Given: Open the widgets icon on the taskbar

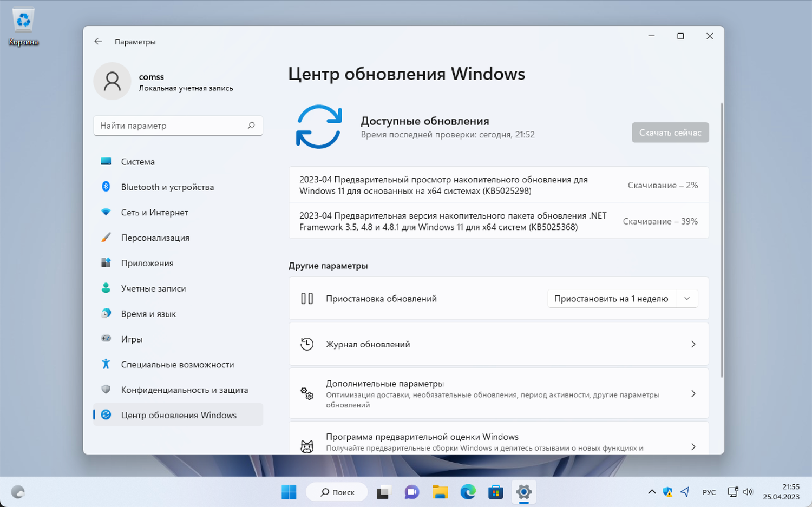Looking at the screenshot, I should click(x=18, y=492).
